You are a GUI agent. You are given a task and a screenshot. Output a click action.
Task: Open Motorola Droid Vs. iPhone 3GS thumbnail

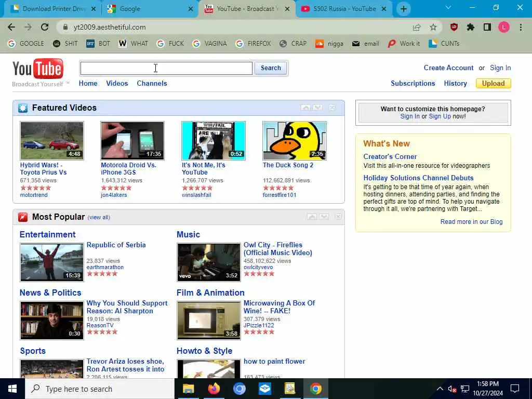132,140
